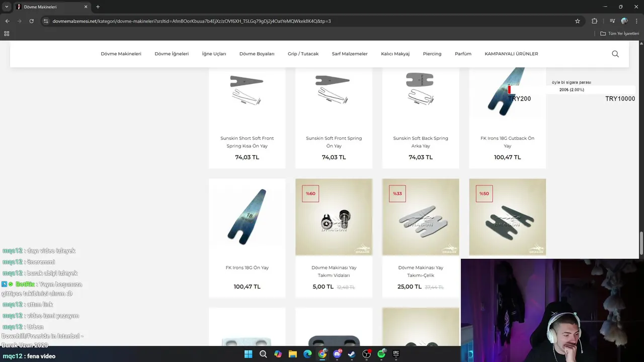Open the site search magnifier icon
This screenshot has height=362, width=644.
[615, 54]
